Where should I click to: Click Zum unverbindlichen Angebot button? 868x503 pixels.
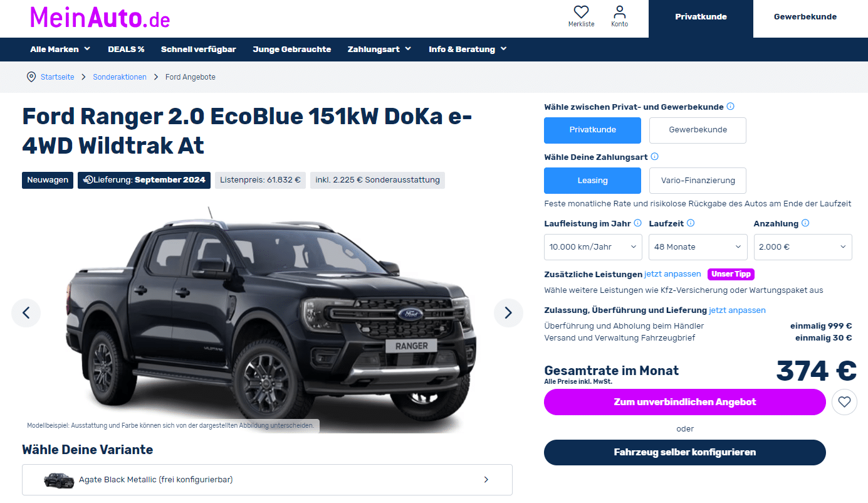click(x=685, y=402)
